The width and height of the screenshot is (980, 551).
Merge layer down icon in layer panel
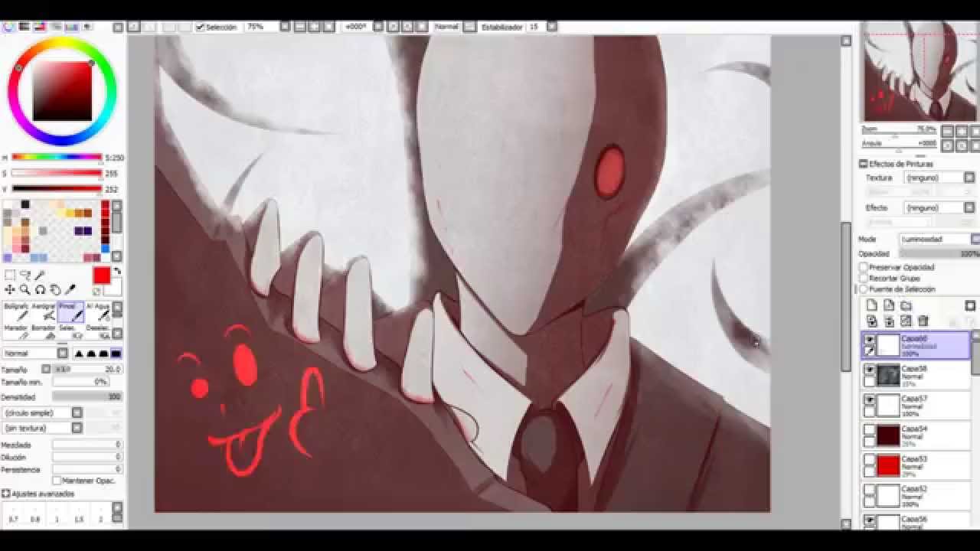(x=889, y=321)
